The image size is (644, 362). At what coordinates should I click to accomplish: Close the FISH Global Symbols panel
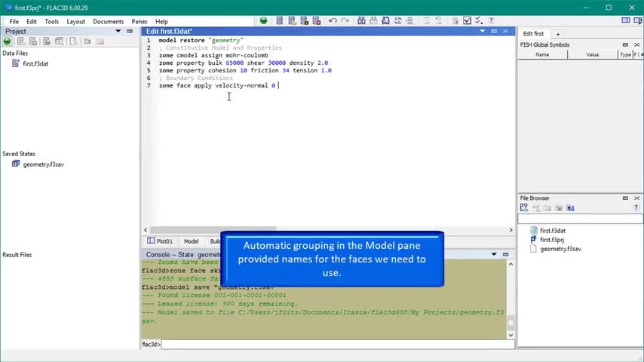click(x=637, y=44)
